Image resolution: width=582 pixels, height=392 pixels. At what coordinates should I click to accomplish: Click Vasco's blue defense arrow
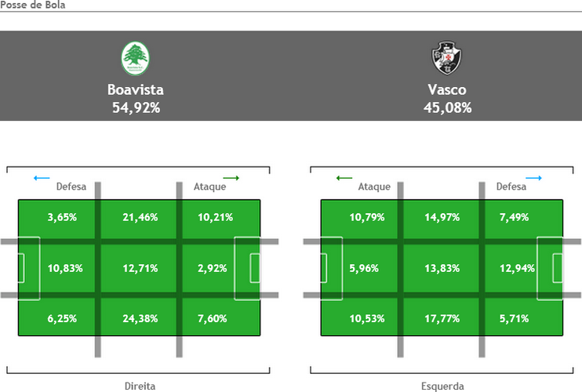[x=533, y=179]
